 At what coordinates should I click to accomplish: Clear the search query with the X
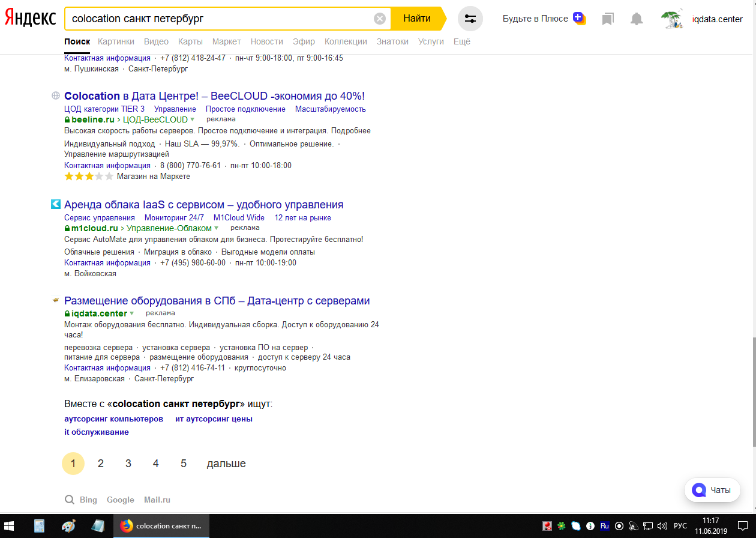coord(380,19)
